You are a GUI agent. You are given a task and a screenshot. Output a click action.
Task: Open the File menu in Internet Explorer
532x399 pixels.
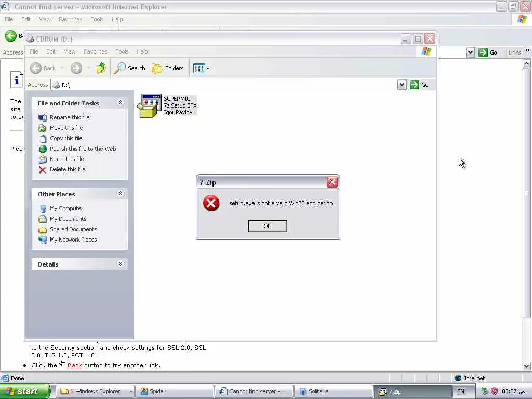pos(9,19)
